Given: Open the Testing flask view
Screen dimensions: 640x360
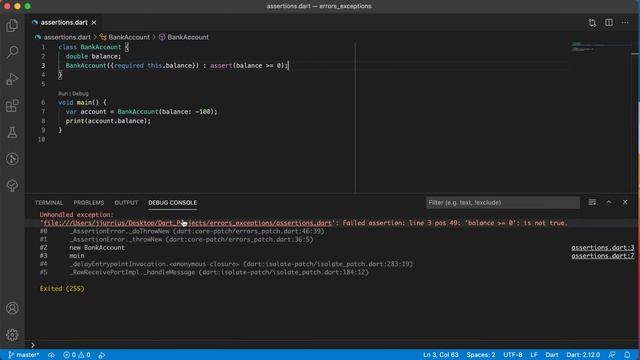Looking at the screenshot, I should point(12,132).
